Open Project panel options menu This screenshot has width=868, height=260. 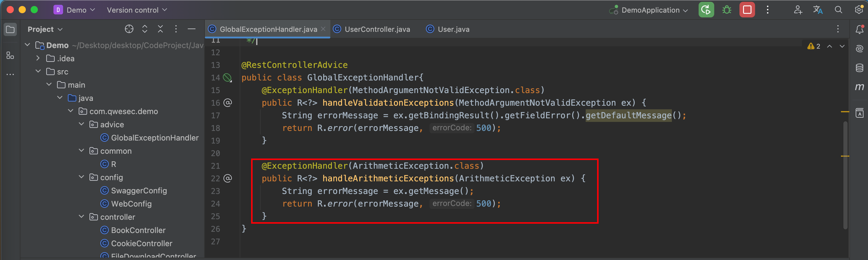tap(176, 29)
